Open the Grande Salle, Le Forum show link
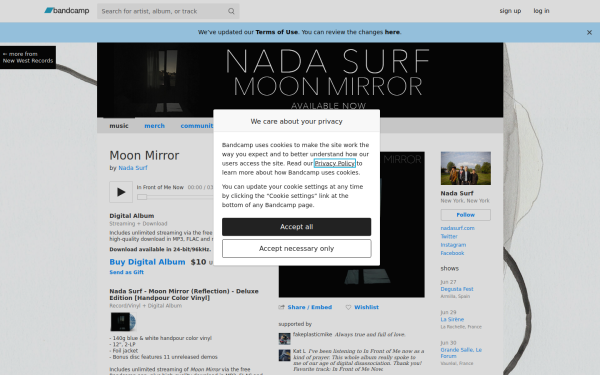The image size is (600, 375). coord(461,353)
